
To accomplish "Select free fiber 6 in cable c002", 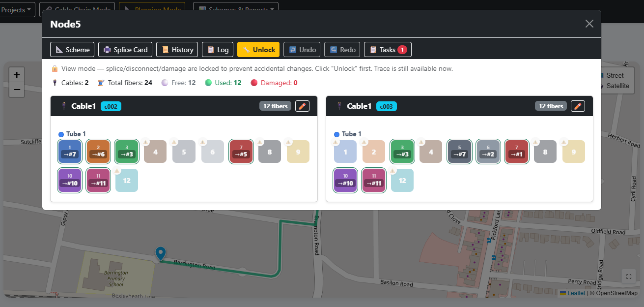I will [x=212, y=152].
